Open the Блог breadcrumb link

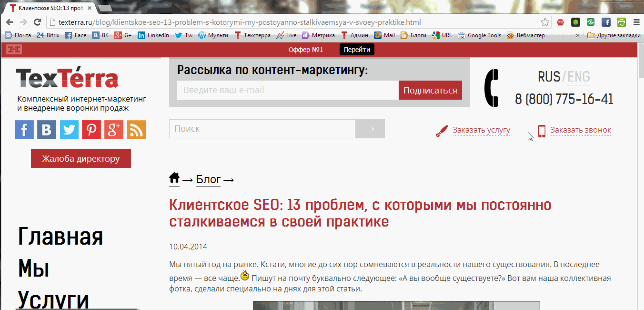(209, 179)
